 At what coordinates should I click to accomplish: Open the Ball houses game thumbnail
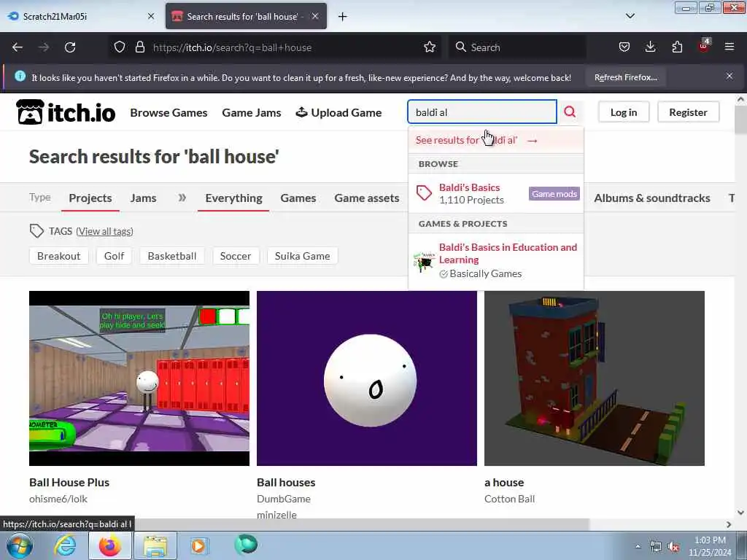coord(367,378)
